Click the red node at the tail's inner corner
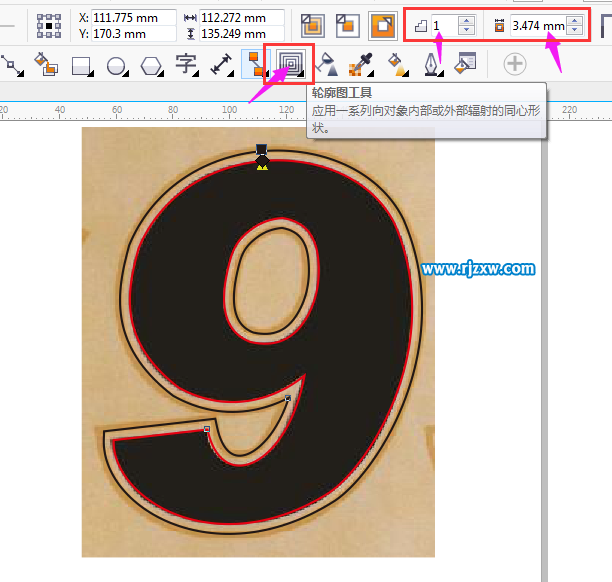The image size is (612, 582). coord(207,429)
